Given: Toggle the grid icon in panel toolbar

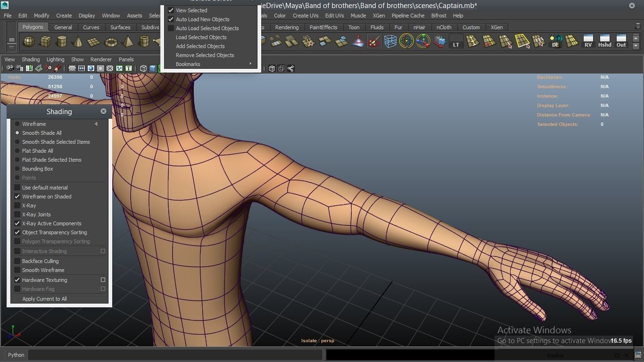Looking at the screenshot, I should coord(72,68).
